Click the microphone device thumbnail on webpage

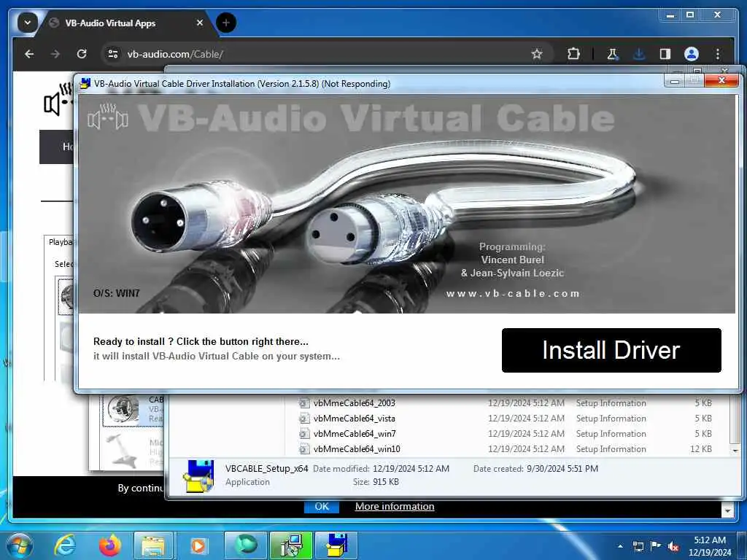(x=122, y=451)
